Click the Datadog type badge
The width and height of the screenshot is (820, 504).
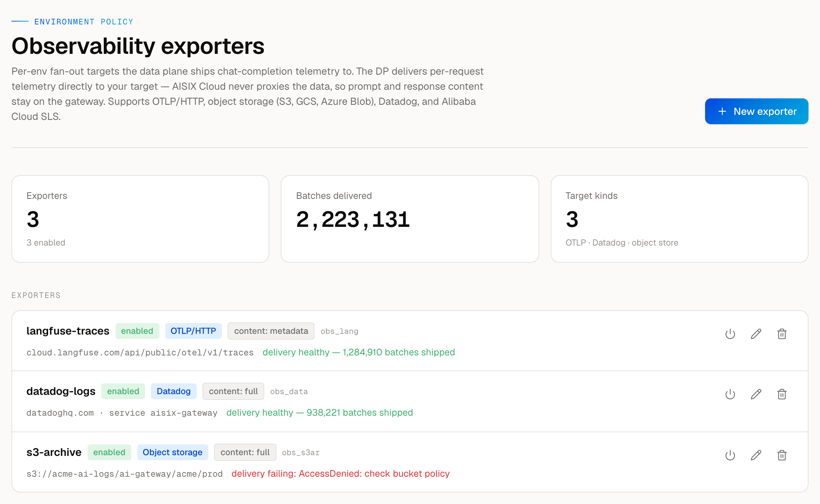174,391
